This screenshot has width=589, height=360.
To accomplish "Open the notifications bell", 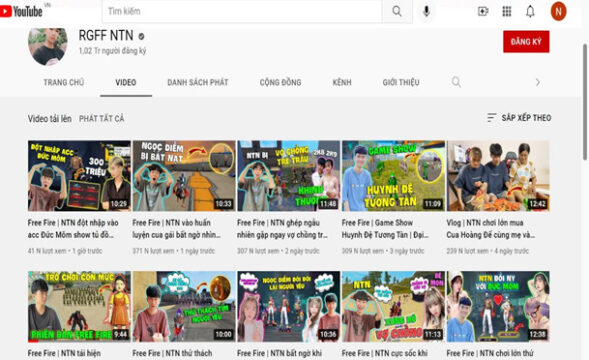I will (x=530, y=11).
